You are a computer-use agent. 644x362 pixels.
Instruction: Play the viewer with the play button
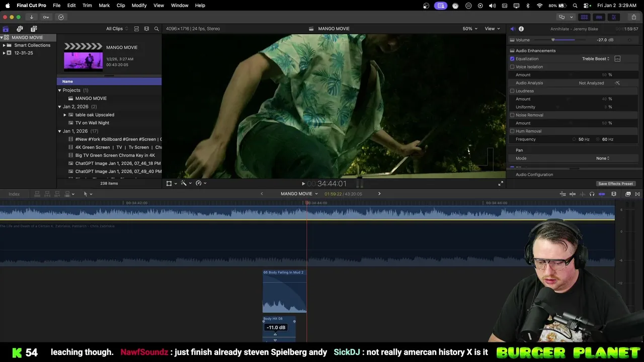click(303, 184)
